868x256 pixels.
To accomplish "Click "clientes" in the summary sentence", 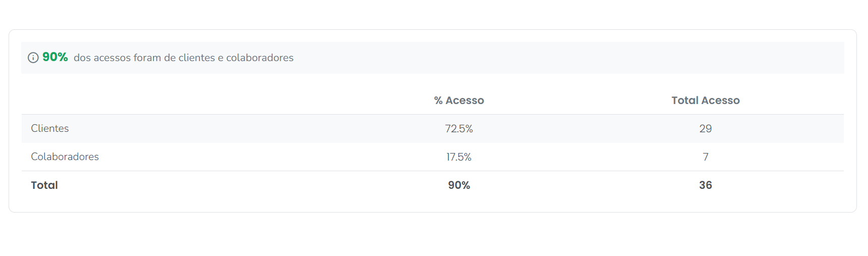I will [196, 58].
